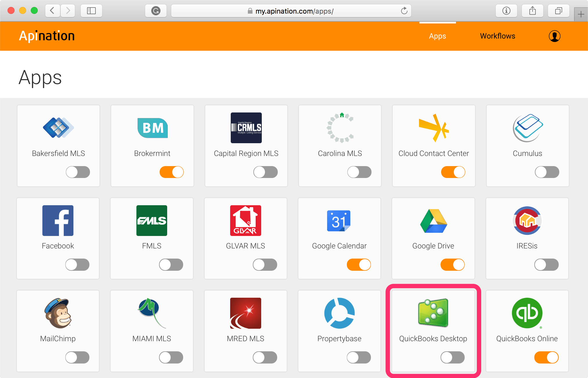Screen dimensions: 588x378
Task: Open the Google Drive app icon
Action: click(433, 221)
